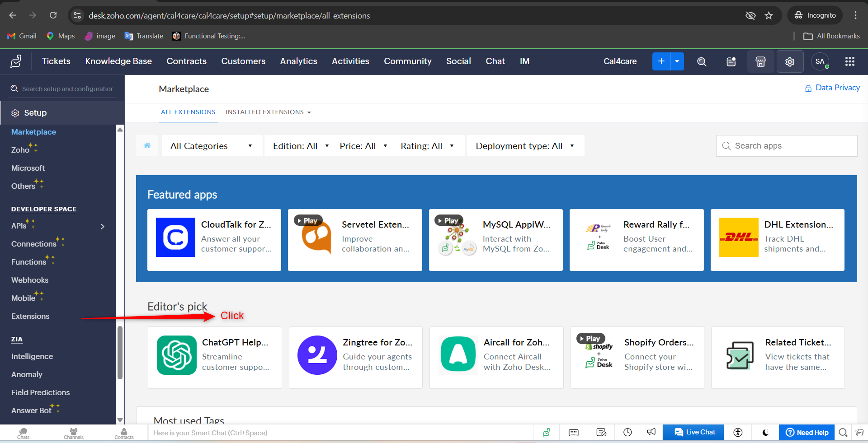Click the Need Help button

(x=807, y=432)
